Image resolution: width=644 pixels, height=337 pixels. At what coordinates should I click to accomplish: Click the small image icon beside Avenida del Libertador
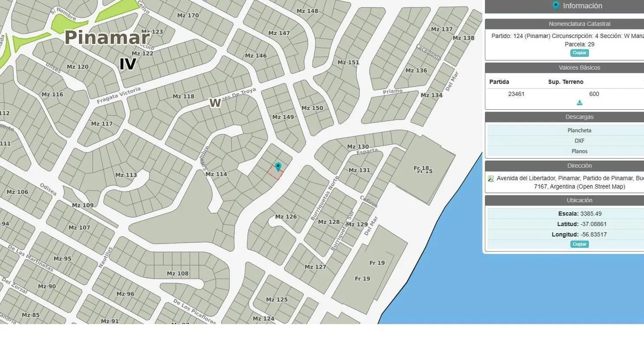(491, 178)
